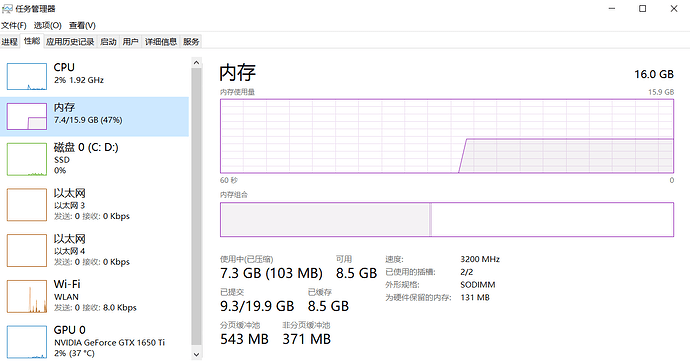Open 以太网 4 network graph
The image size is (690, 363).
click(x=26, y=251)
